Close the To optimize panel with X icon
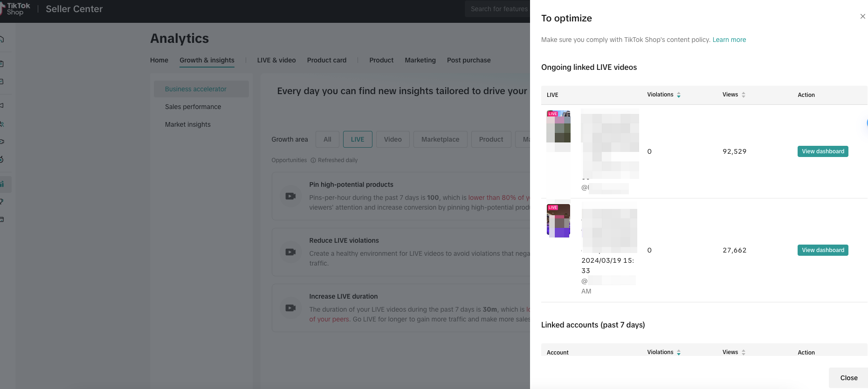The image size is (868, 389). (x=862, y=16)
